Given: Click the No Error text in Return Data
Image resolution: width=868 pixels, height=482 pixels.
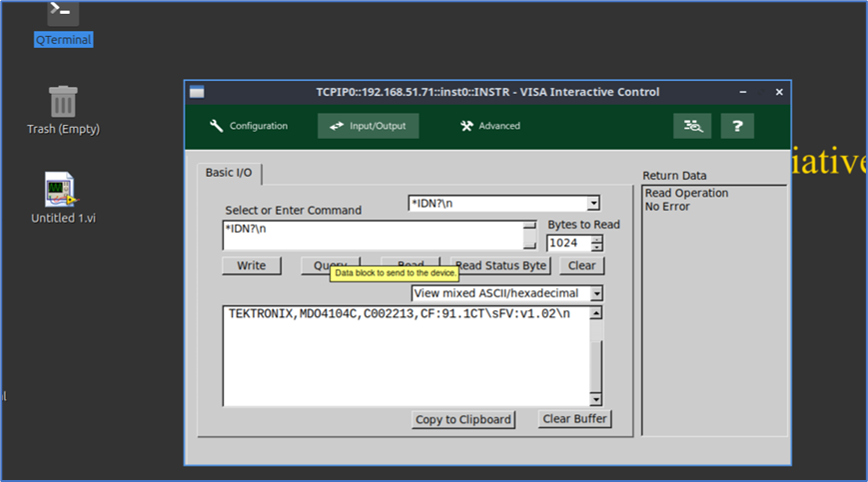Looking at the screenshot, I should pos(667,207).
